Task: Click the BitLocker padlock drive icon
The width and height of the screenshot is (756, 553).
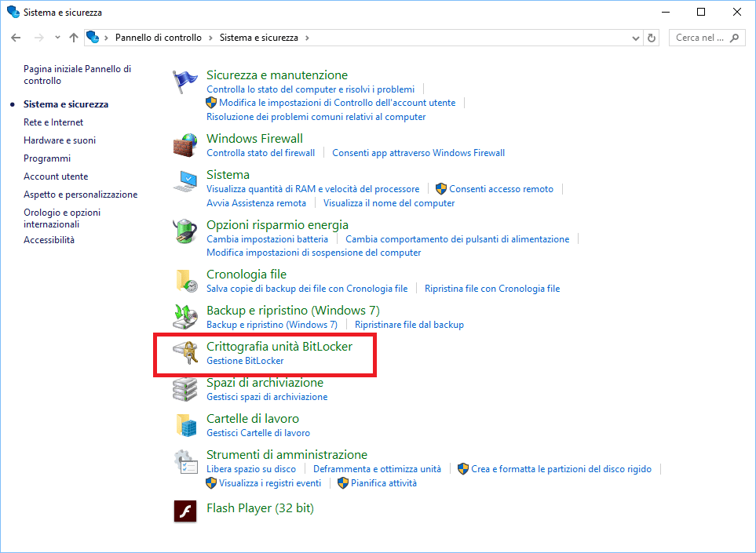Action: click(185, 353)
